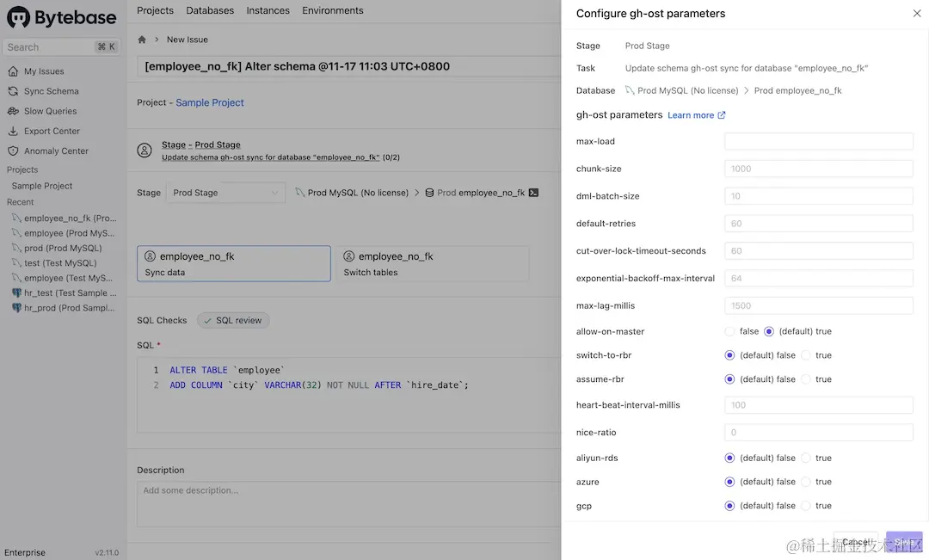Click the stage status circle icon
Viewport: 929px width, 560px height.
[x=145, y=151]
